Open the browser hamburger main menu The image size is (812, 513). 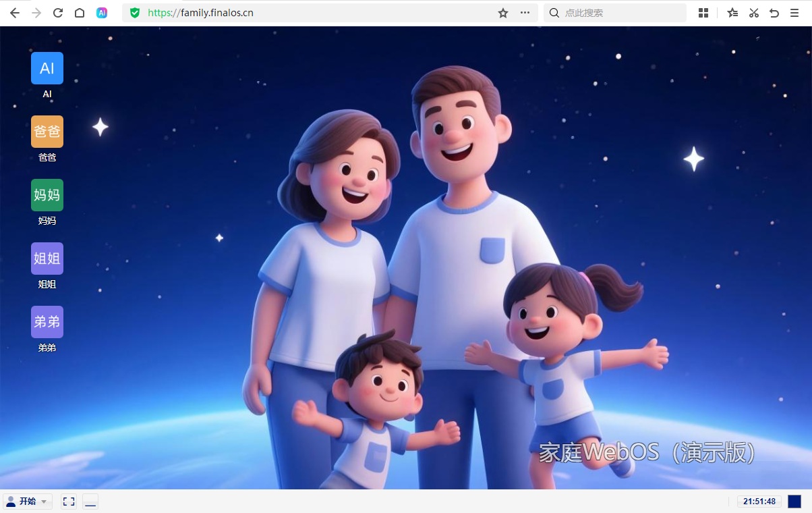coord(795,13)
